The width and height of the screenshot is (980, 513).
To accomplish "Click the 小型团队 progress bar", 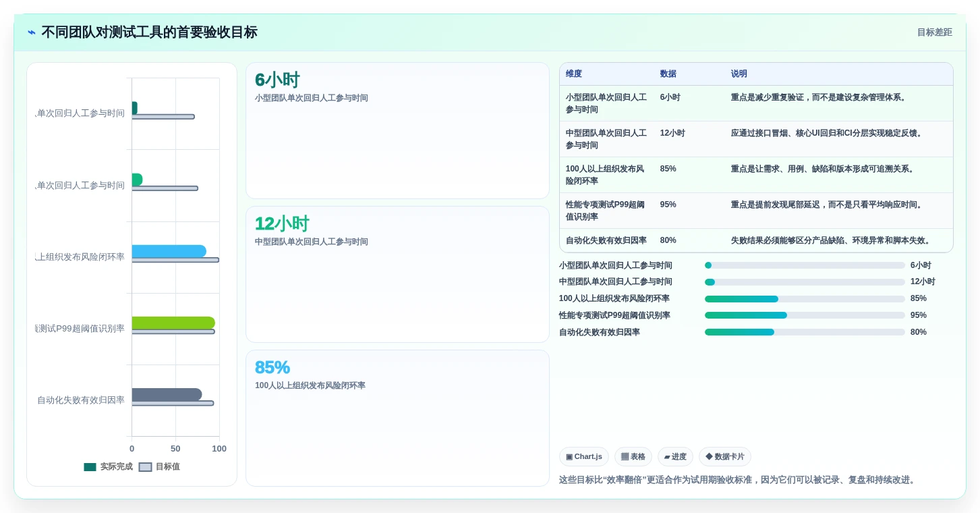I will (x=805, y=265).
